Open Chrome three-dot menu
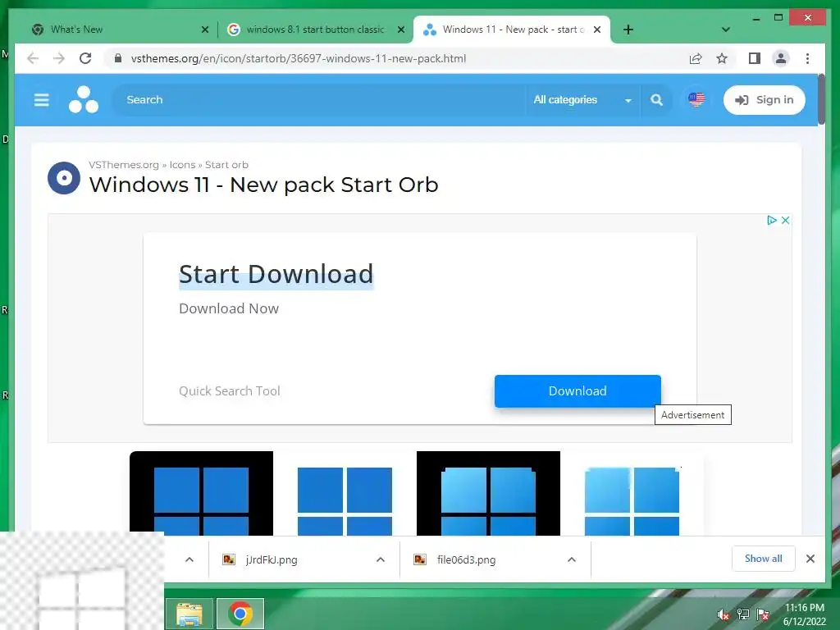 (x=807, y=58)
